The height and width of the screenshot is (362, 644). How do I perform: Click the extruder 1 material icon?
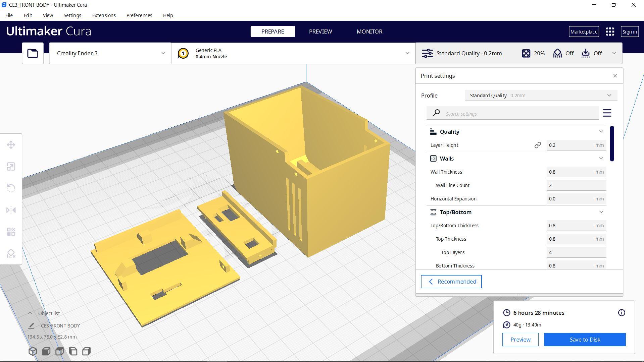tap(183, 53)
